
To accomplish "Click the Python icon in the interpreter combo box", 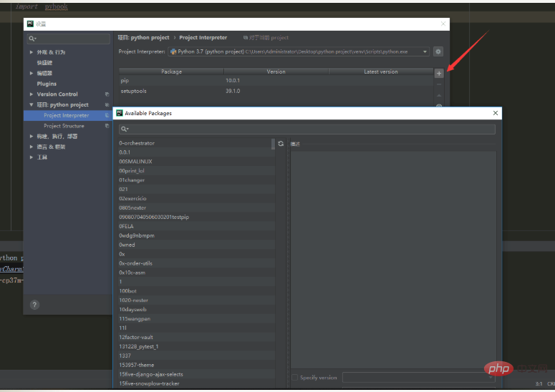I will pos(173,52).
